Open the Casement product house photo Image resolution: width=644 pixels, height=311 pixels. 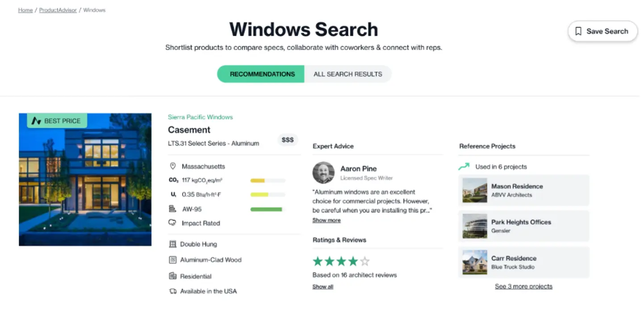click(85, 179)
